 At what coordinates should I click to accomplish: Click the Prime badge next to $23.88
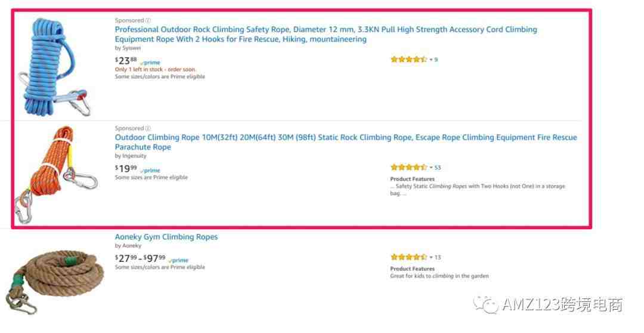[x=150, y=63]
